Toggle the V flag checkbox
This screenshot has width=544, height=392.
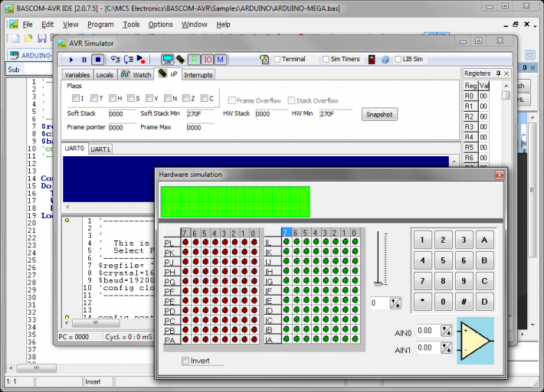click(x=149, y=98)
